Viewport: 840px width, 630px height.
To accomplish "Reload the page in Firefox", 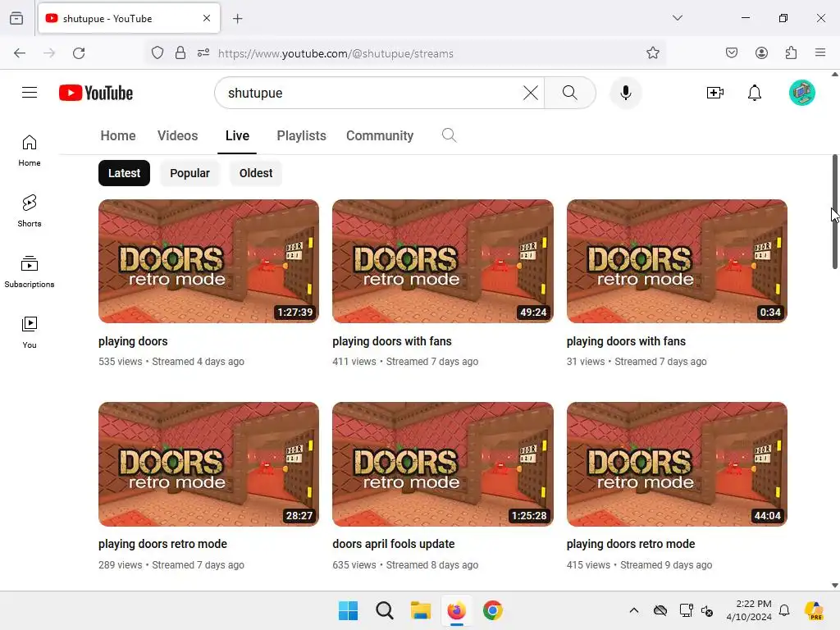I will point(79,53).
